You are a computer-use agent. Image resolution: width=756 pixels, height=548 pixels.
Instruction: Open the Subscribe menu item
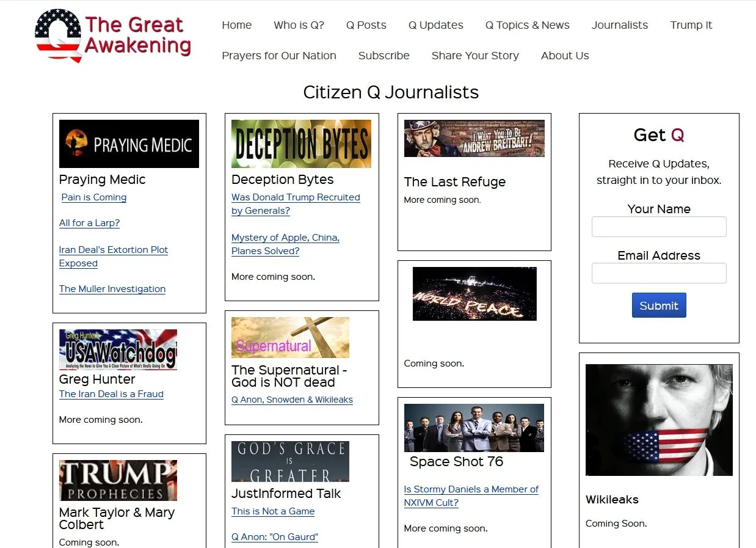click(x=384, y=56)
